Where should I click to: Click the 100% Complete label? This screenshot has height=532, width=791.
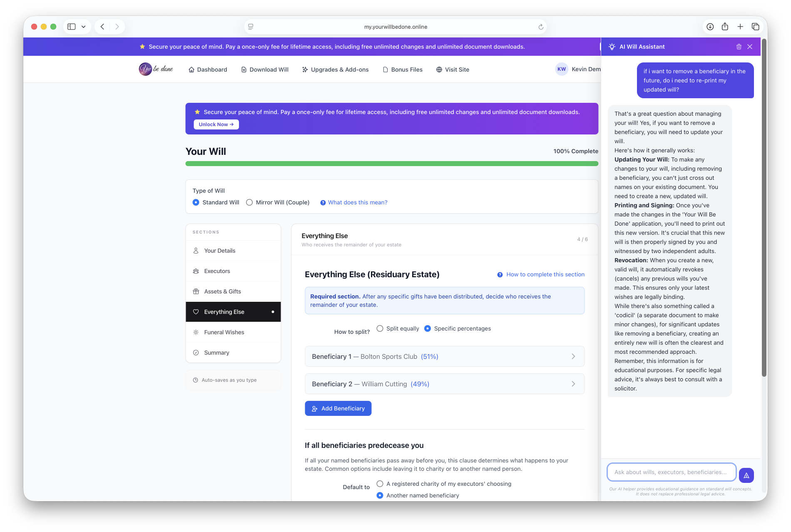[x=576, y=151]
